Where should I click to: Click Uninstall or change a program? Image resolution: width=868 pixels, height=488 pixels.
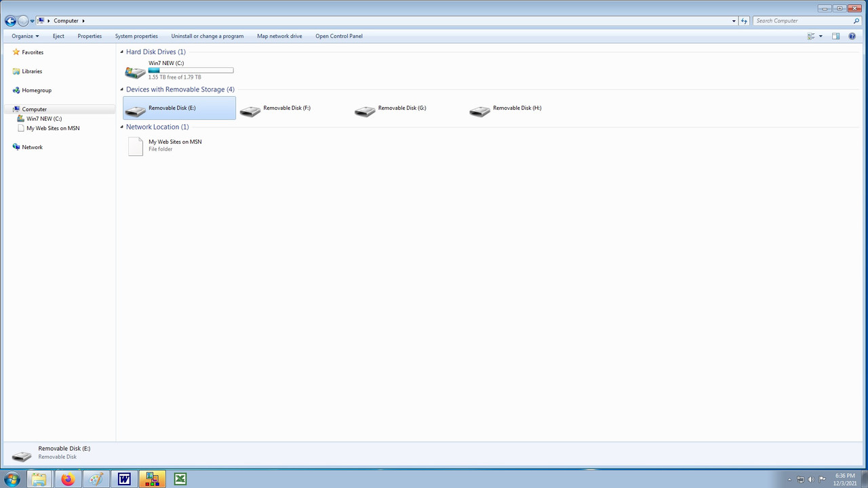point(208,36)
